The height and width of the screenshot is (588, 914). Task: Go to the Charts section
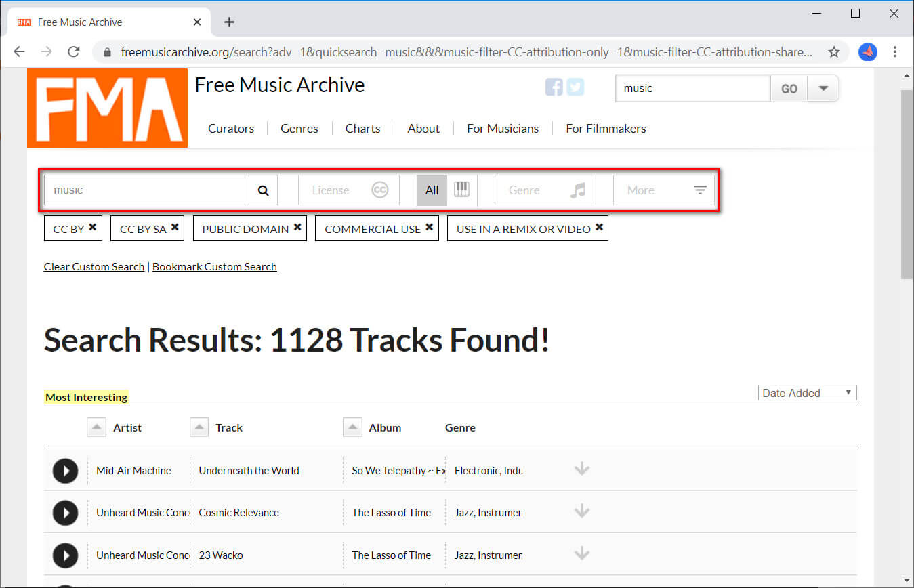362,128
